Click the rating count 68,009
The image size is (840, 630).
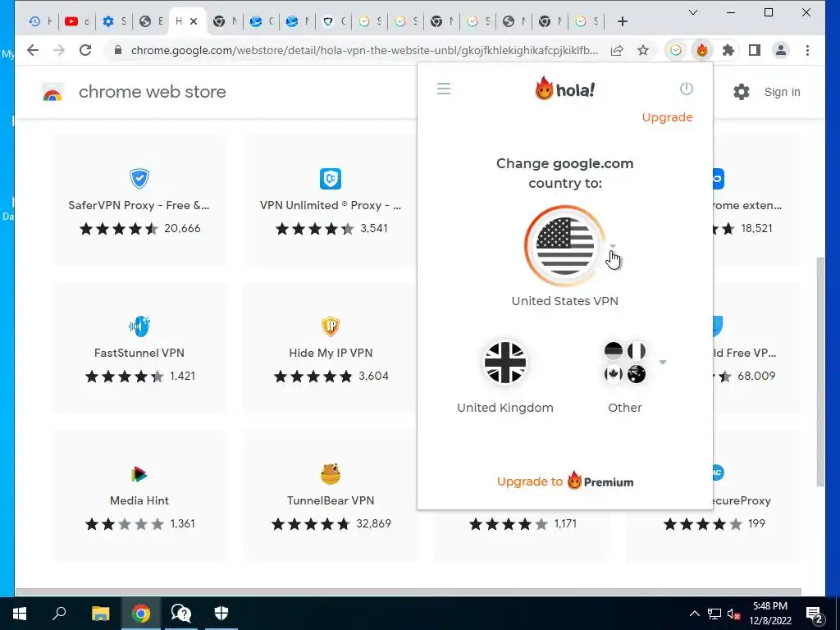756,376
